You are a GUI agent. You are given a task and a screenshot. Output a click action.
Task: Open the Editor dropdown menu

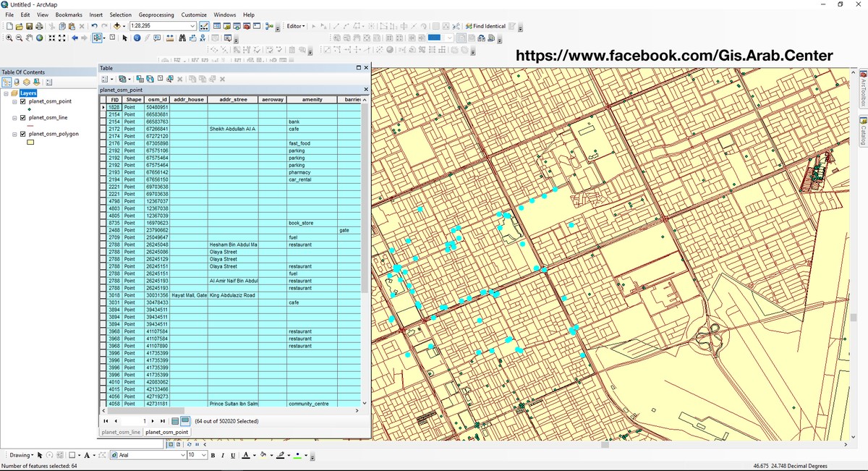tap(296, 26)
